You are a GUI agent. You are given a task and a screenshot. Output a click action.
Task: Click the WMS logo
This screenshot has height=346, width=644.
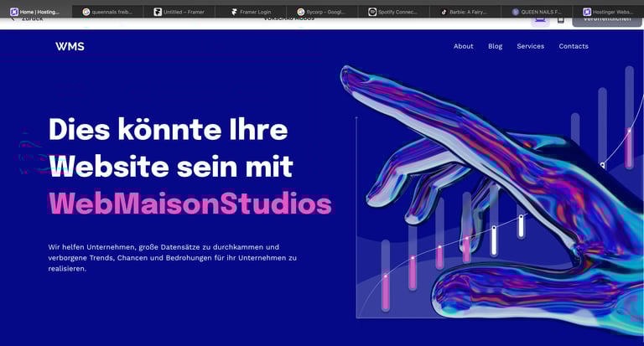[x=70, y=46]
